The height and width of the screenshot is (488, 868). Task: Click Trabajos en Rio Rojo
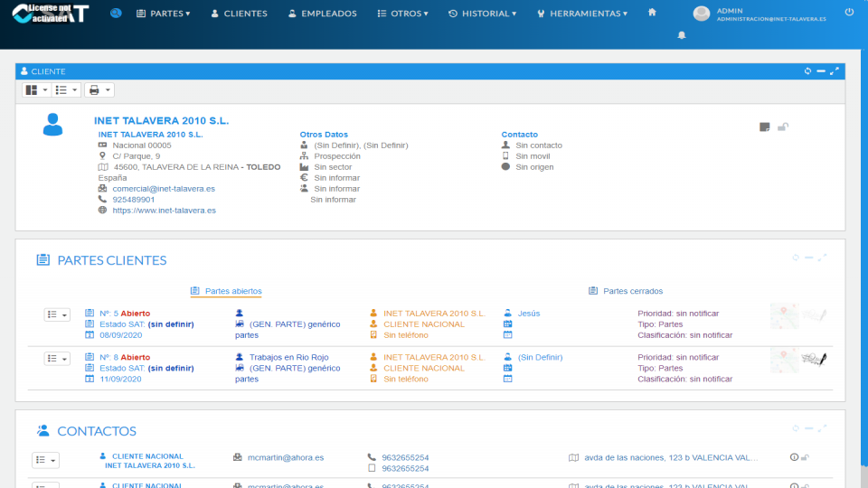coord(289,358)
